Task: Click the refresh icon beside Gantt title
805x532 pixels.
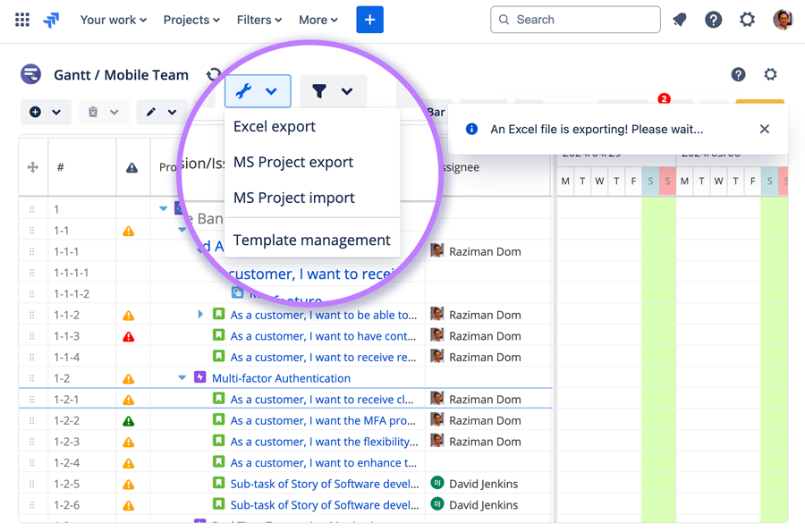Action: click(214, 75)
